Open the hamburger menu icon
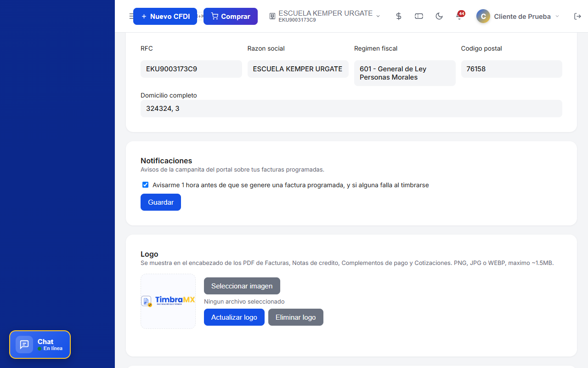 coord(131,16)
